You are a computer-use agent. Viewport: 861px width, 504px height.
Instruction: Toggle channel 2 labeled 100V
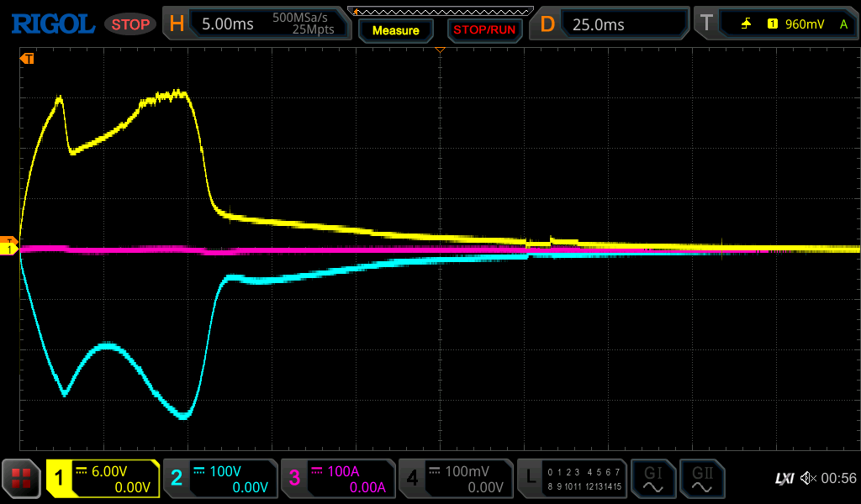coord(219,479)
